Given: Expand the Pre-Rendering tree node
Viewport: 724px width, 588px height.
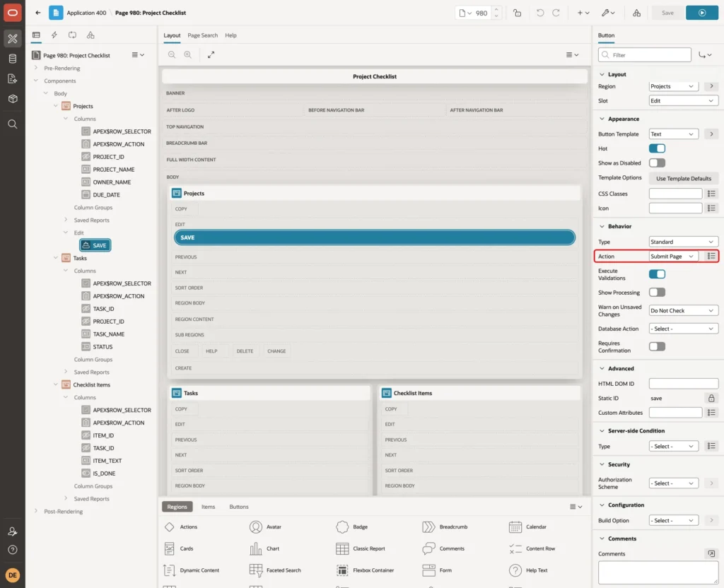Looking at the screenshot, I should point(36,68).
